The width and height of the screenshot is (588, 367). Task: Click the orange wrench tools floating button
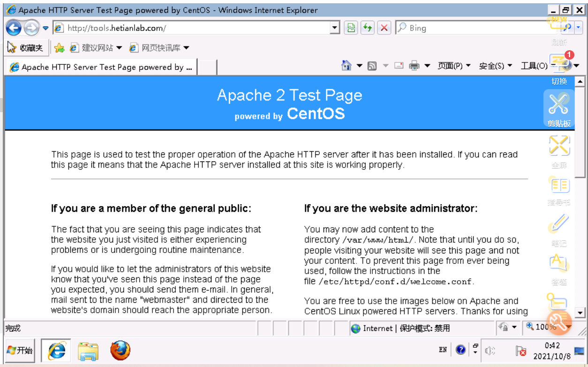tap(559, 322)
